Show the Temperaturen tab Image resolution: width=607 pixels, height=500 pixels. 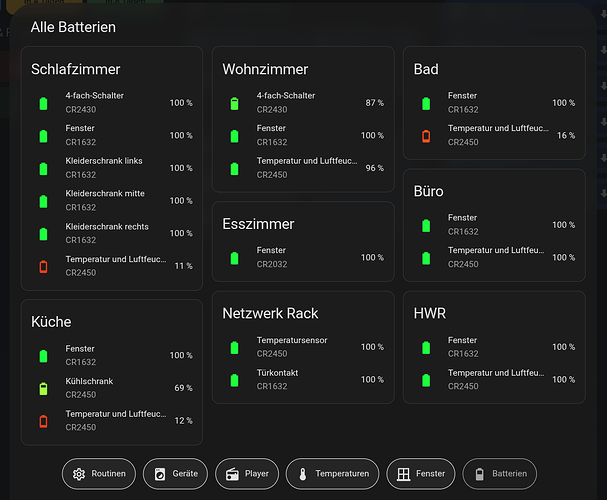coord(333,474)
